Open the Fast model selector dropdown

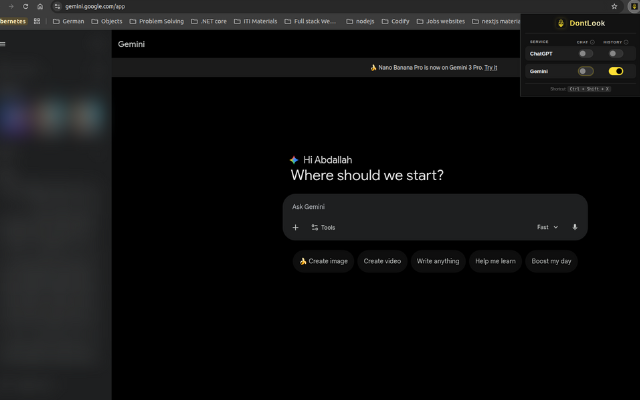coord(548,227)
